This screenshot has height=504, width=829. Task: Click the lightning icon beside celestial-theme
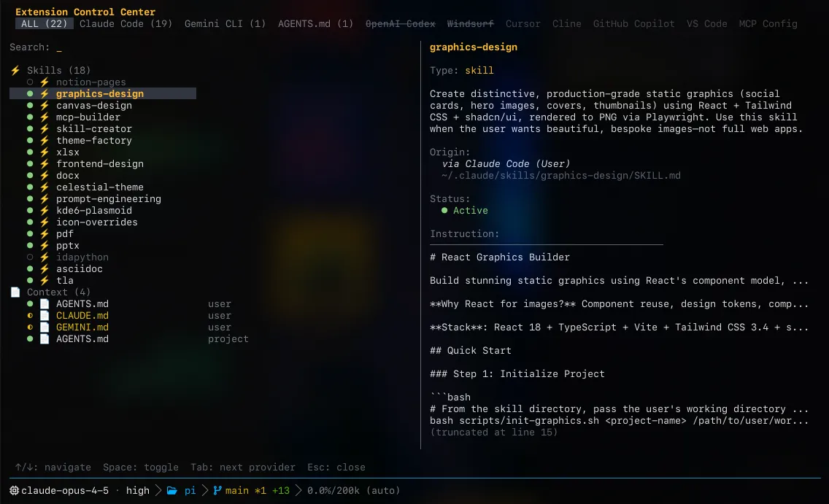point(45,187)
